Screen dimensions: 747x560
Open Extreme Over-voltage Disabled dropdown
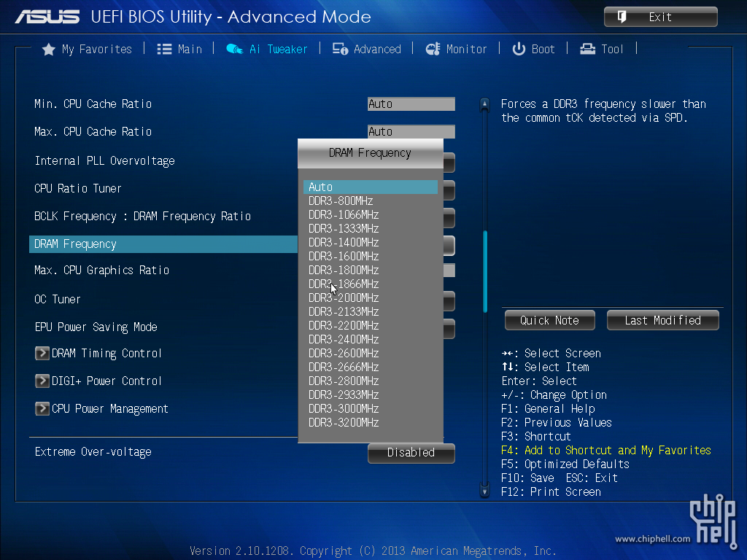(x=411, y=452)
